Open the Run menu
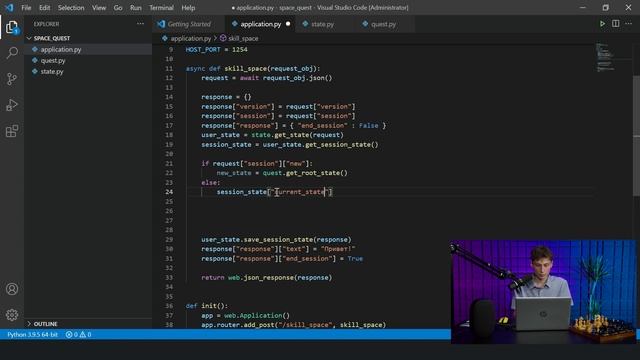 click(136, 8)
